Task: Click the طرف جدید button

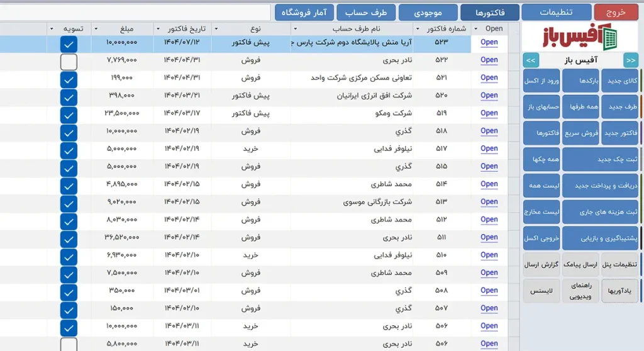Action: (620, 107)
